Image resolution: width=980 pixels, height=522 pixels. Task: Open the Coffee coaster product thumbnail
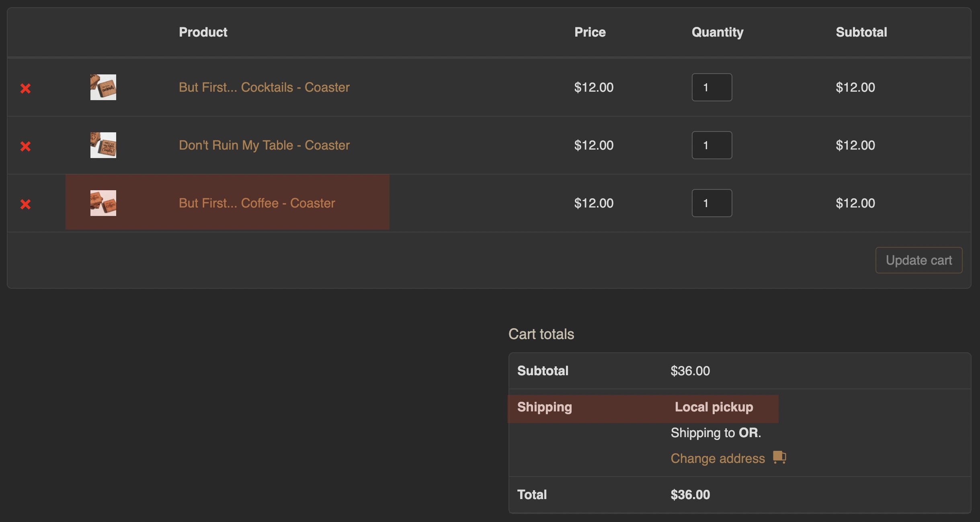tap(103, 203)
